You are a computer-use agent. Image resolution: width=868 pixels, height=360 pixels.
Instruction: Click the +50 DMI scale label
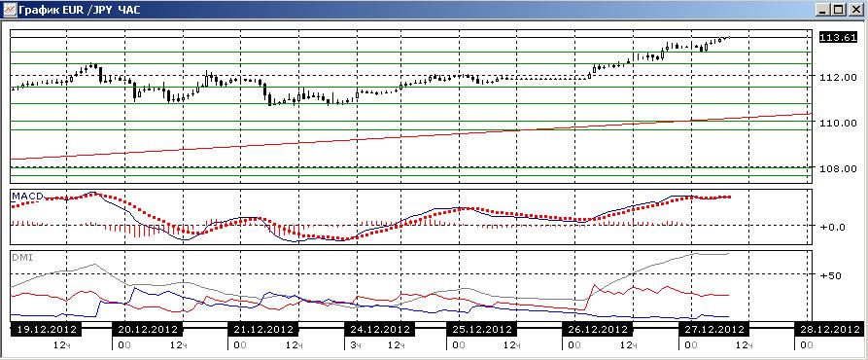point(830,274)
